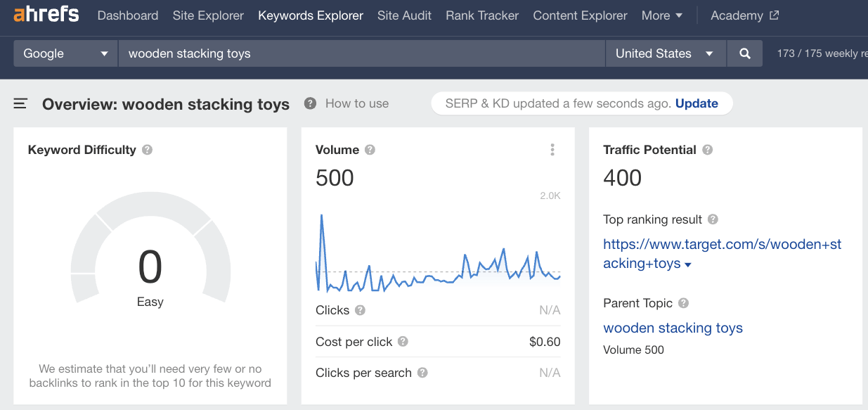Click the search magnifier icon
The width and height of the screenshot is (868, 410).
click(744, 53)
